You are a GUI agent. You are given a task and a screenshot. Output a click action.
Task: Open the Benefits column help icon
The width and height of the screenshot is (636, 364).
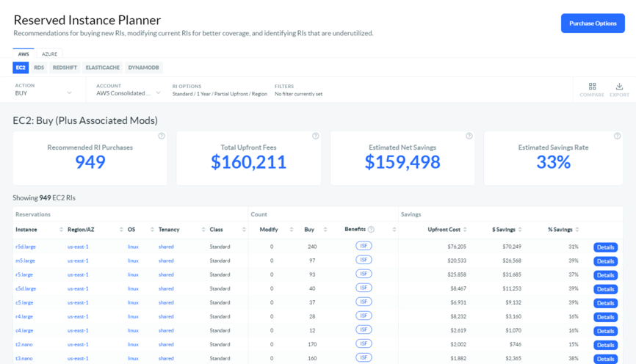tap(371, 230)
